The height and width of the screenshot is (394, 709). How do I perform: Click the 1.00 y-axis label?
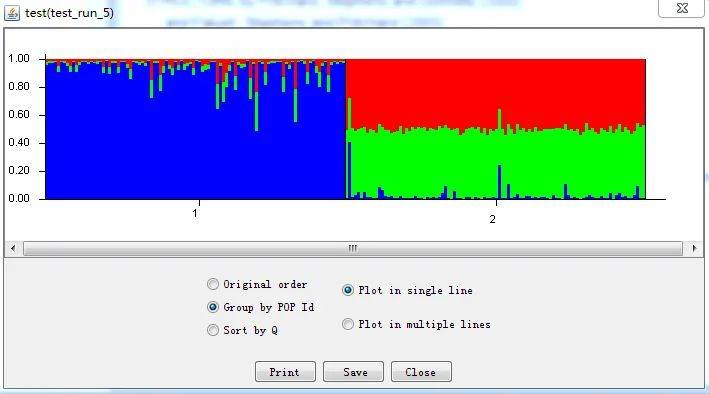19,58
